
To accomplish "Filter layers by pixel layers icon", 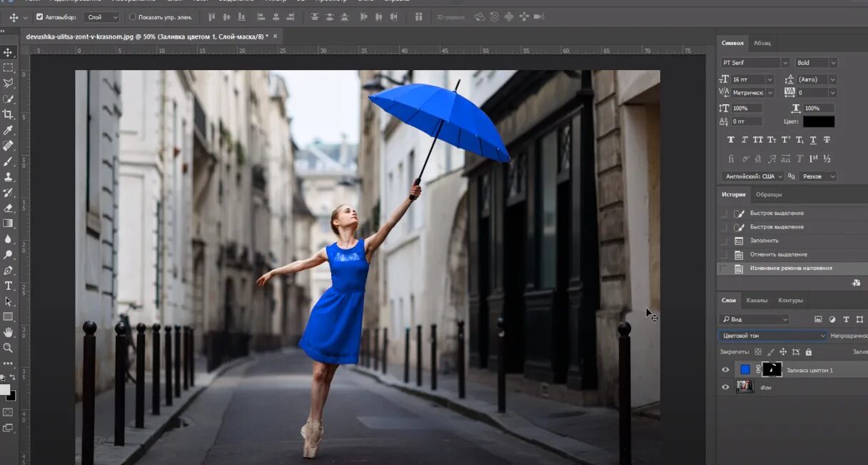I will coord(818,319).
